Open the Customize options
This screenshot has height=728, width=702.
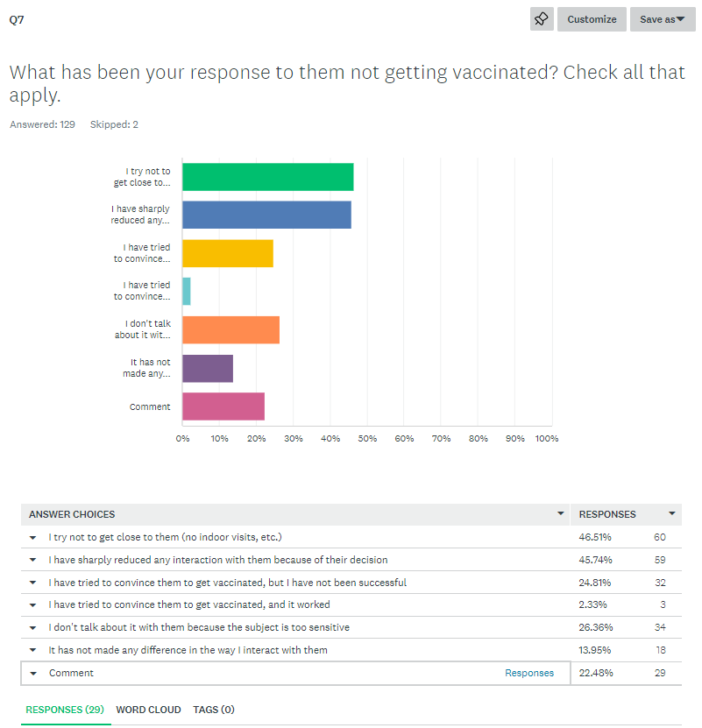point(592,19)
